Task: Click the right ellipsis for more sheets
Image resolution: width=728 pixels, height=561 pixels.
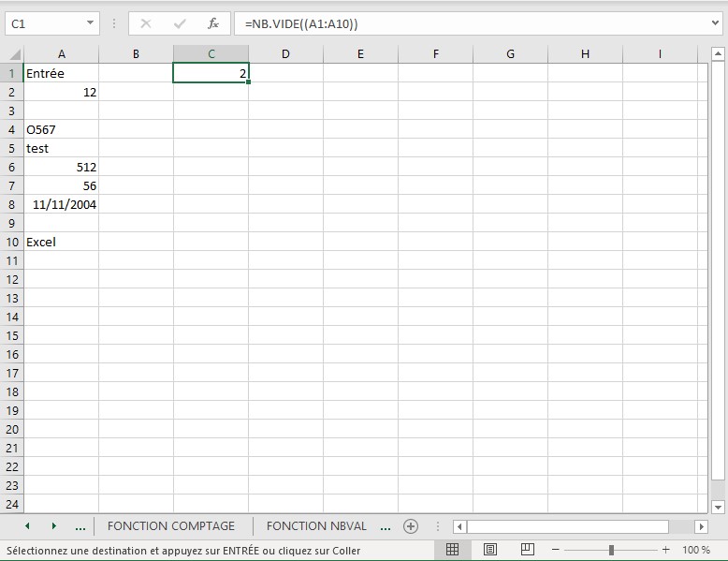Action: point(386,526)
